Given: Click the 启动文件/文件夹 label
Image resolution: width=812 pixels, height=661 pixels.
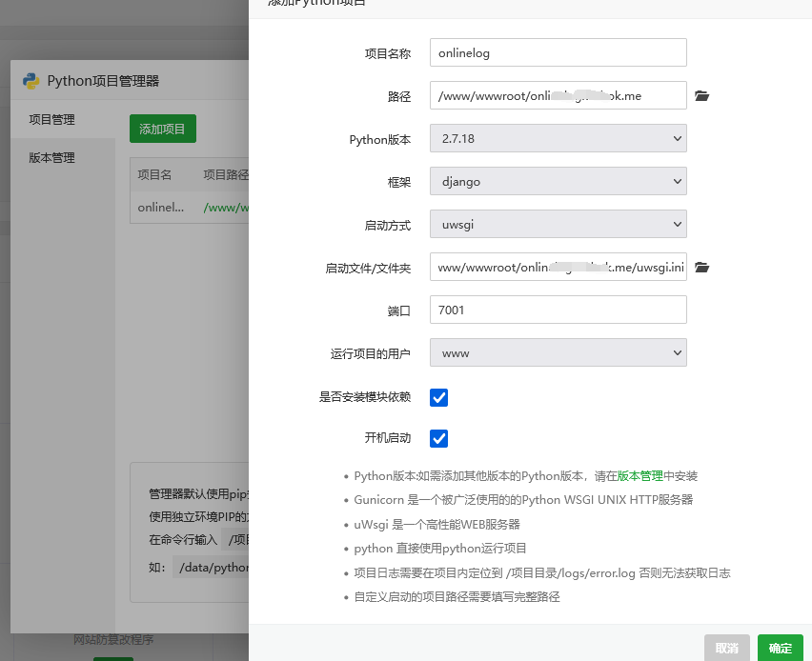Looking at the screenshot, I should coord(368,269).
